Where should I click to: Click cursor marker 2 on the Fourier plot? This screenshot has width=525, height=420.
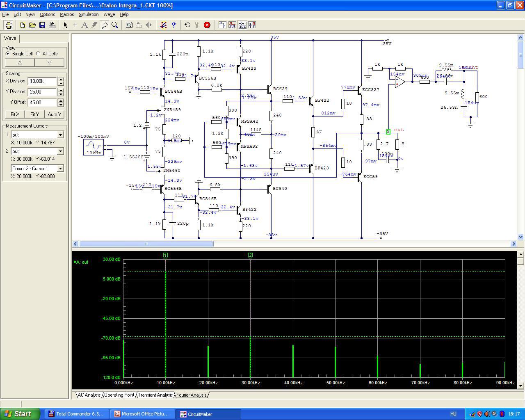coord(250,255)
